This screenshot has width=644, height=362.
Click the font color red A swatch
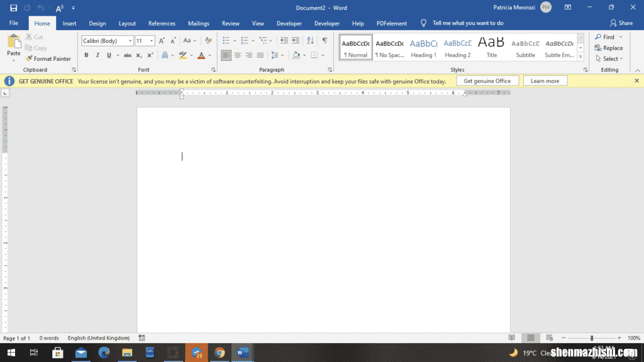tap(201, 55)
